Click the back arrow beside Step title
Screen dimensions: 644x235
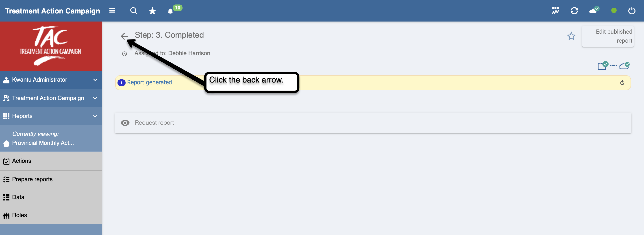pyautogui.click(x=124, y=36)
